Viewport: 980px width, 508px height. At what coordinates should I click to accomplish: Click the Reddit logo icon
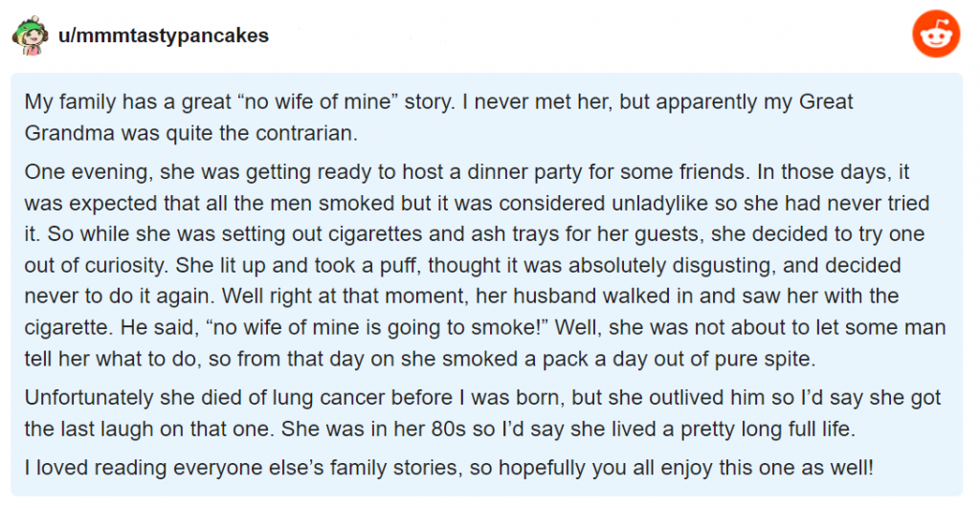tap(936, 33)
